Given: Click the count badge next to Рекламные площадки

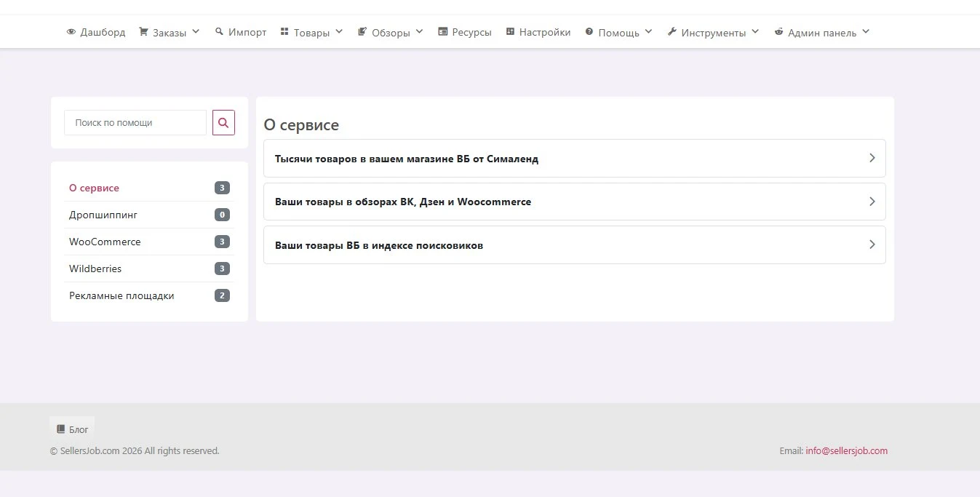Looking at the screenshot, I should [x=222, y=295].
